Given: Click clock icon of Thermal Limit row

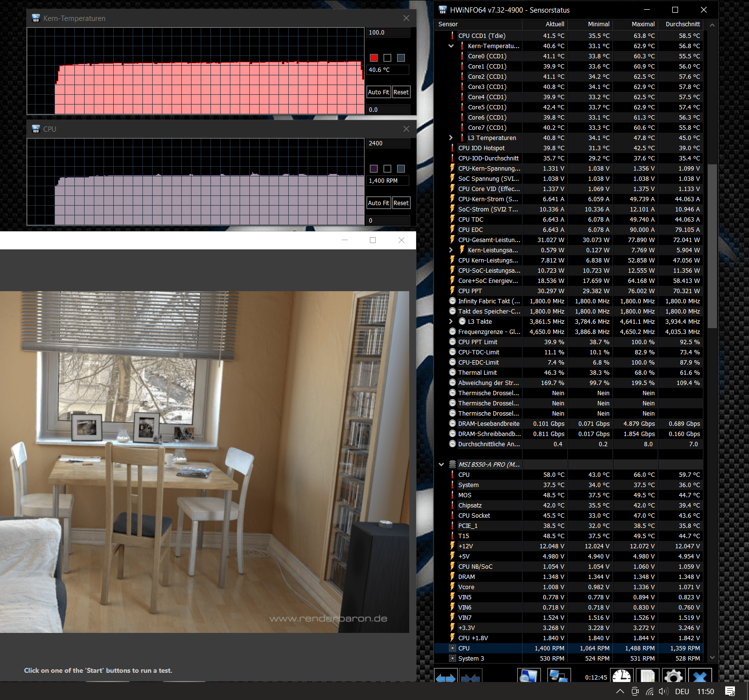Looking at the screenshot, I should pyautogui.click(x=453, y=372).
